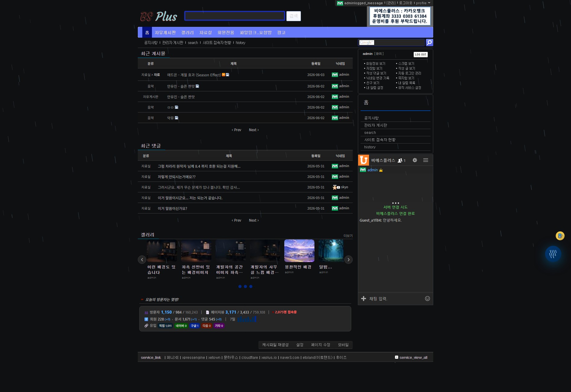571x392 pixels.
Task: Open the chat hamburger menu
Action: [x=426, y=160]
